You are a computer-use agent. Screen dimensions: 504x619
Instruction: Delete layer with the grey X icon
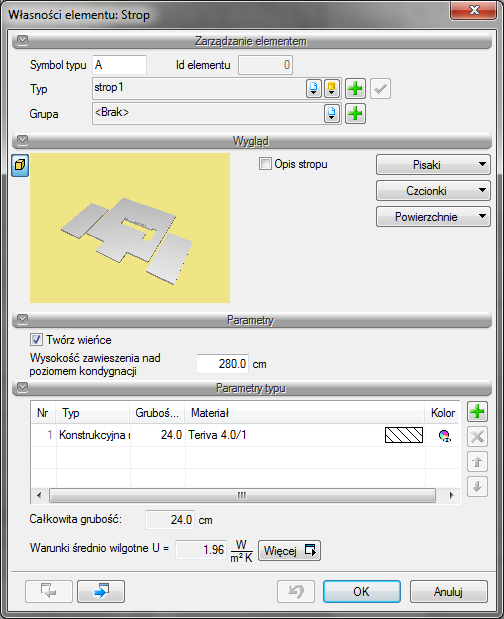click(x=477, y=437)
